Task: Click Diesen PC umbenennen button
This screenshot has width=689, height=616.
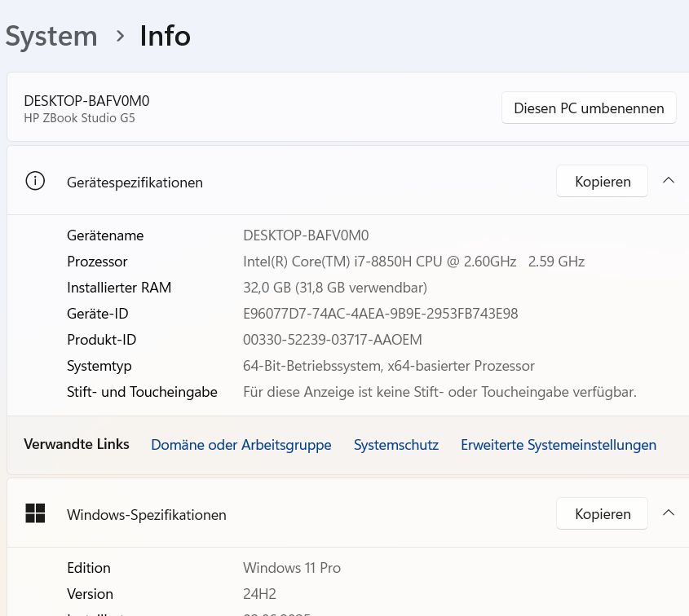Action: tap(589, 108)
